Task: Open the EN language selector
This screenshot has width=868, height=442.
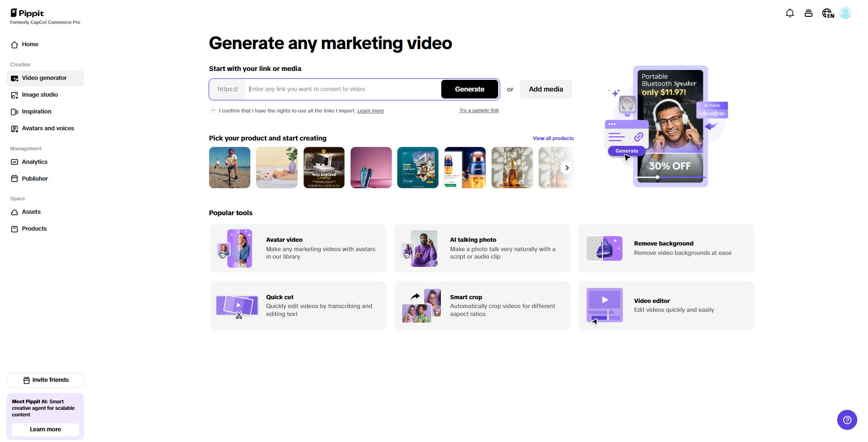Action: click(827, 13)
